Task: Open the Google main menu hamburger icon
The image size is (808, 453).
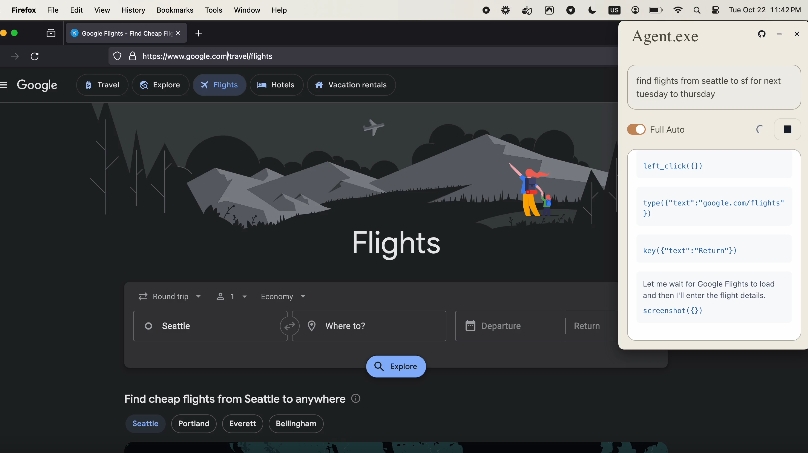Action: tap(5, 85)
